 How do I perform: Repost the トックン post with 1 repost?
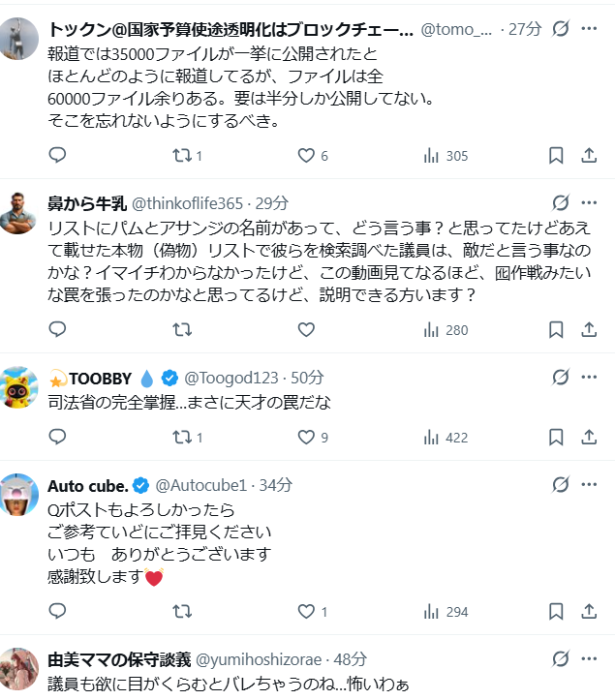tap(181, 156)
